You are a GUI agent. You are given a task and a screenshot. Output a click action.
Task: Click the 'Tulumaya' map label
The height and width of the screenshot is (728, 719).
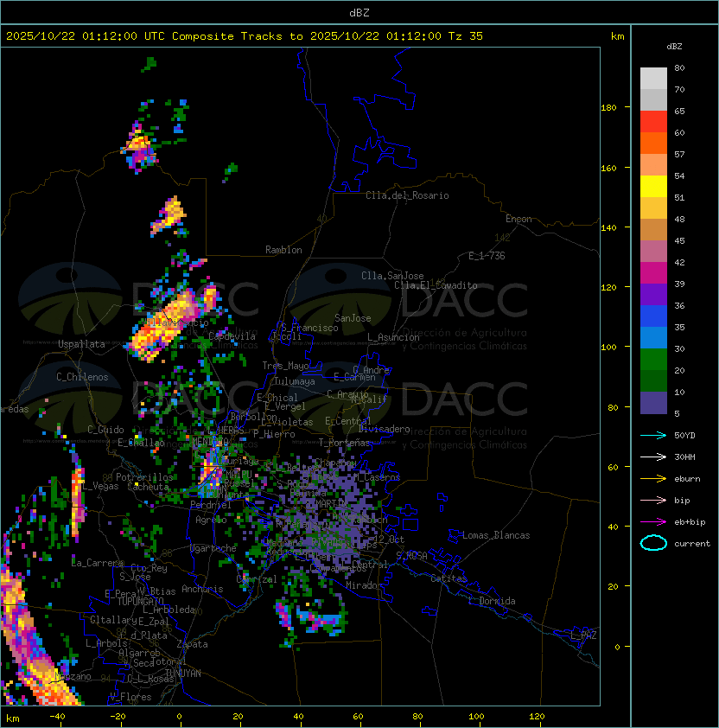295,381
